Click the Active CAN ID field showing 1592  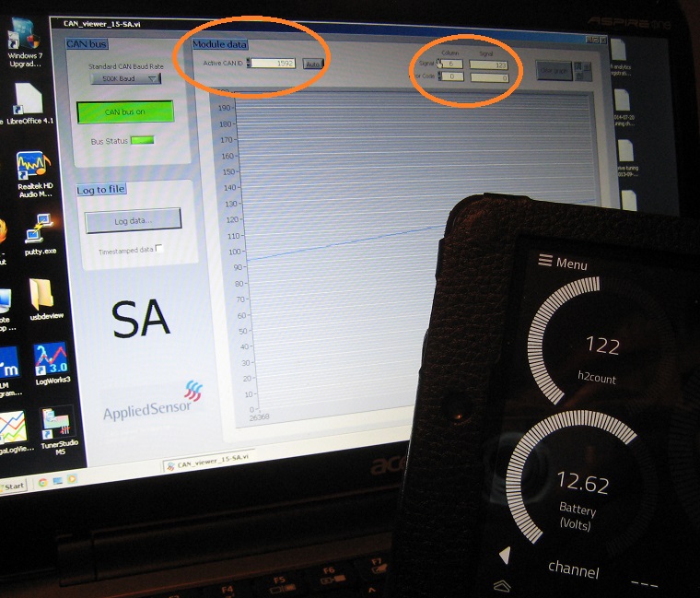274,64
